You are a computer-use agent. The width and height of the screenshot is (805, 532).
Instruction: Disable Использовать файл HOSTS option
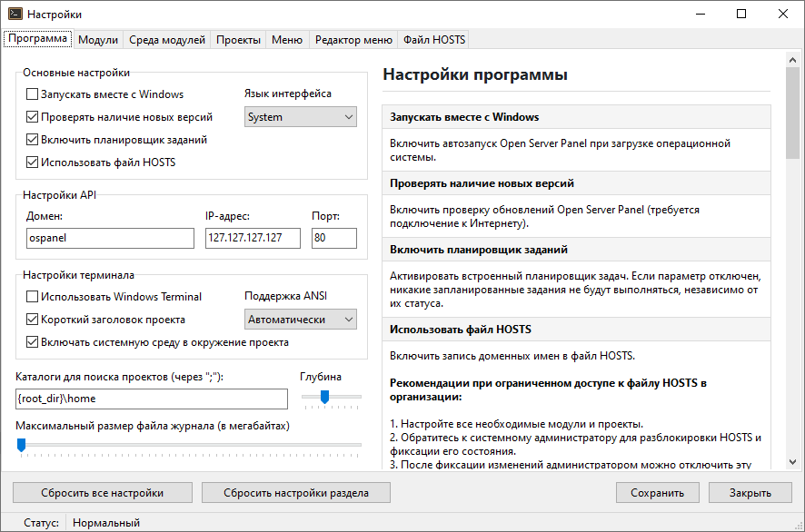33,163
